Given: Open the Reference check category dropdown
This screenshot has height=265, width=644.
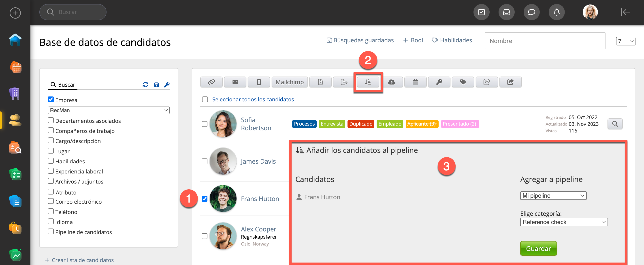Looking at the screenshot, I should (x=564, y=222).
